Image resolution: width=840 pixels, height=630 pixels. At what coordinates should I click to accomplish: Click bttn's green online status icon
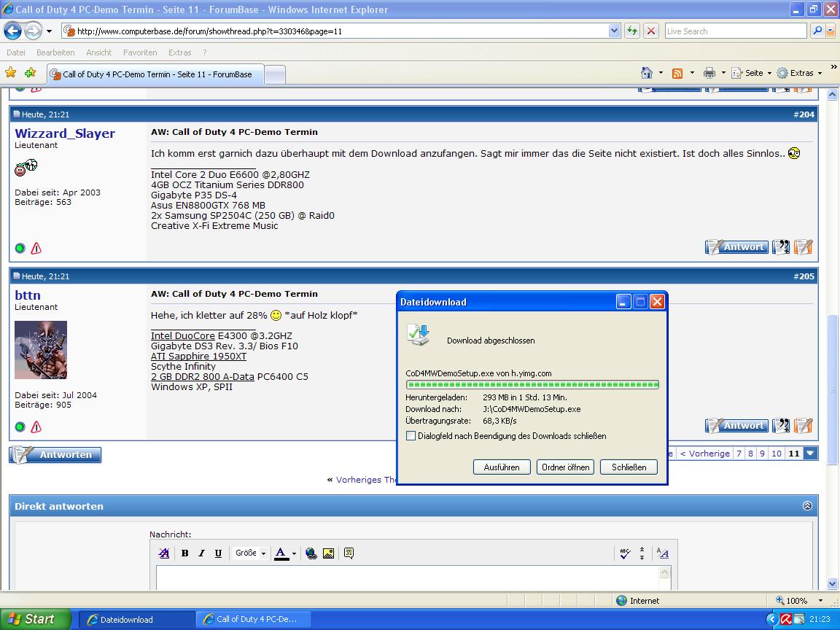point(20,427)
